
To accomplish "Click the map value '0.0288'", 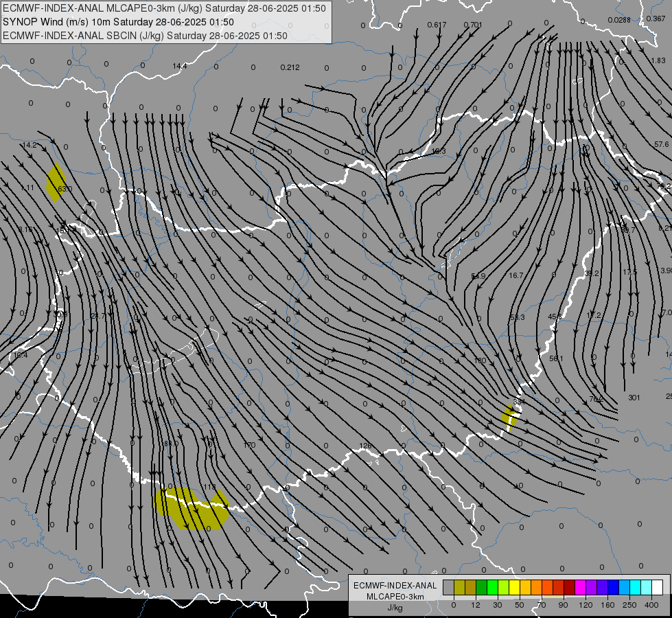I will point(619,20).
